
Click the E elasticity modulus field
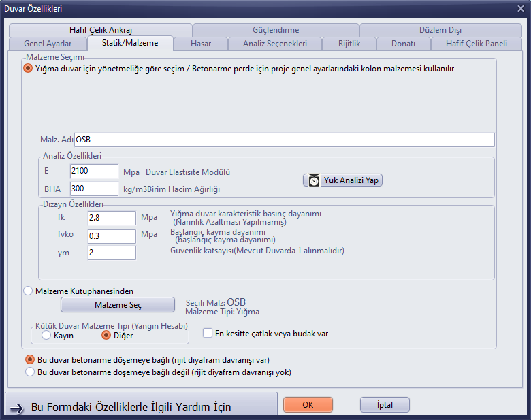pos(94,171)
